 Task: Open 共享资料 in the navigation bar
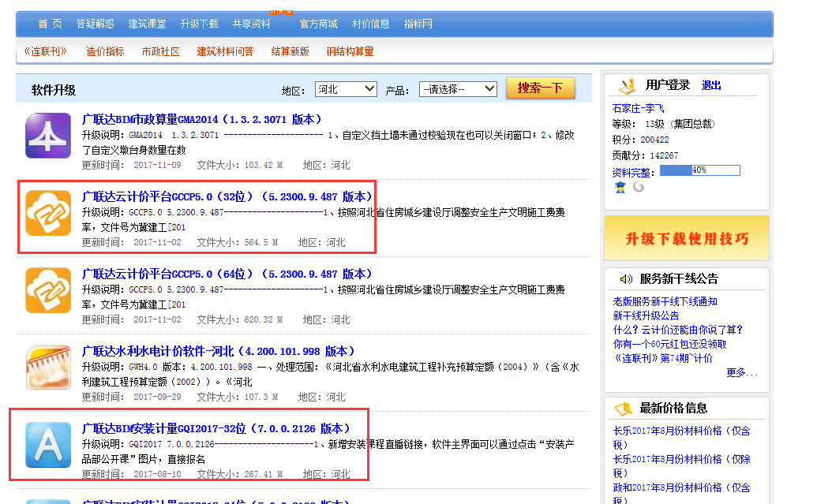251,24
